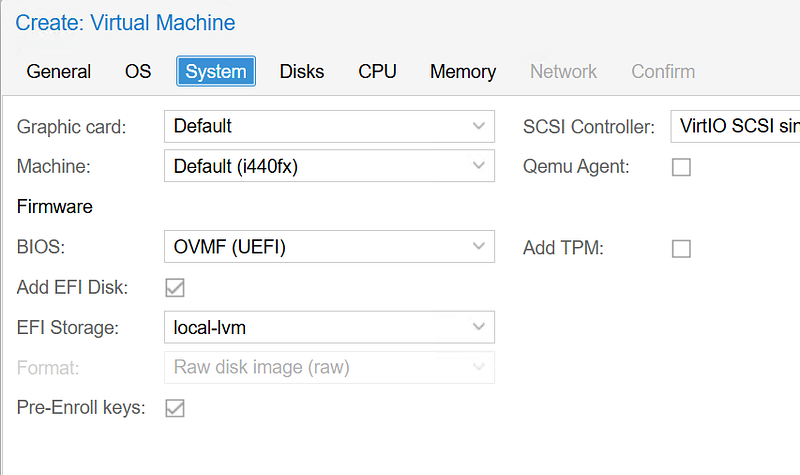Screen dimensions: 800x475
Task: Click the OVMF (UEFI) BIOS field
Action: coord(312,247)
